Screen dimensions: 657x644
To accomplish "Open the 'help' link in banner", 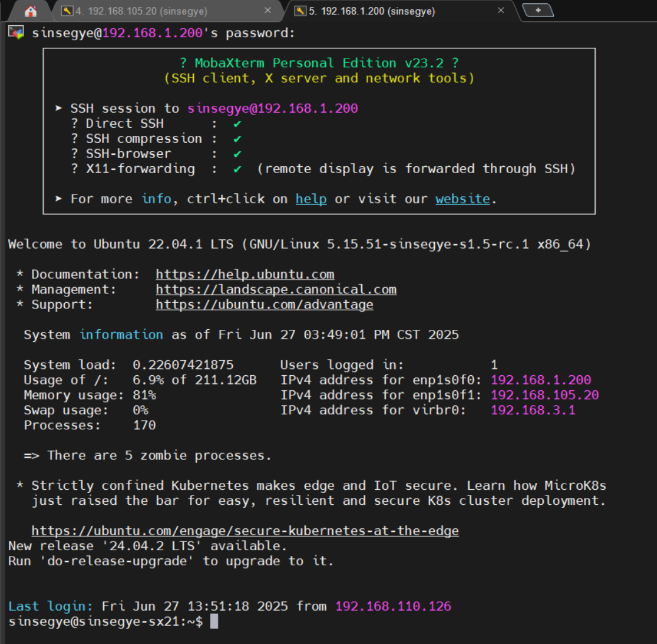I will pyautogui.click(x=311, y=199).
